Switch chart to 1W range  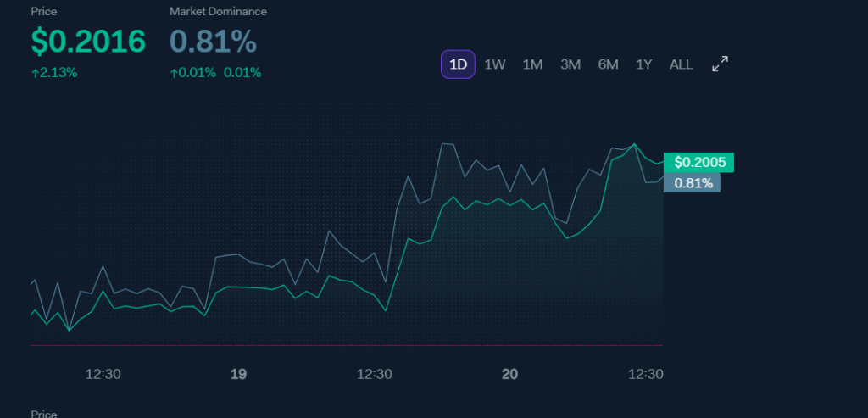coord(495,64)
